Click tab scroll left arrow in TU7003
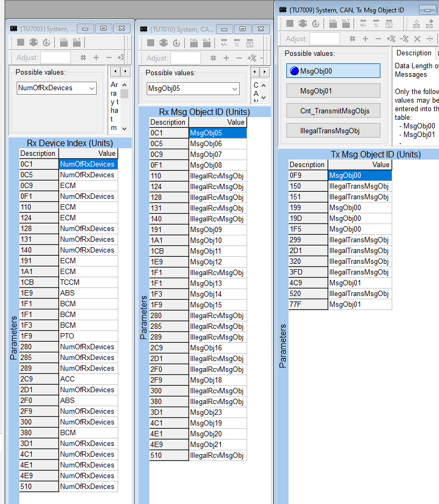439x504 pixels. coord(115,71)
